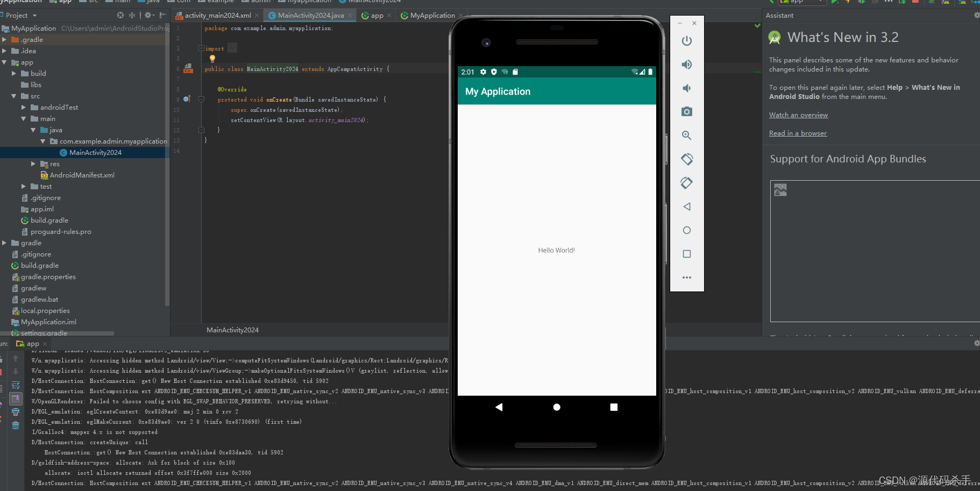Print the Run console output
980x491 pixels.
click(16, 412)
